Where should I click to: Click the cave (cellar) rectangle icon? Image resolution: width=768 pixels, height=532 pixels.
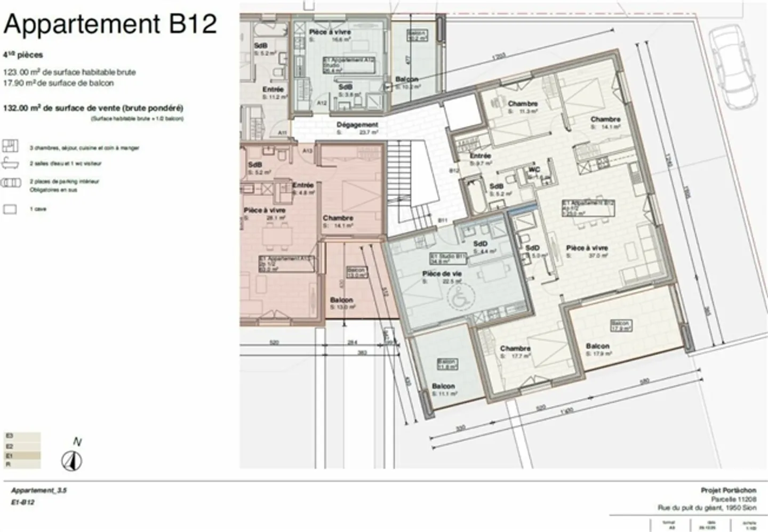pos(10,209)
